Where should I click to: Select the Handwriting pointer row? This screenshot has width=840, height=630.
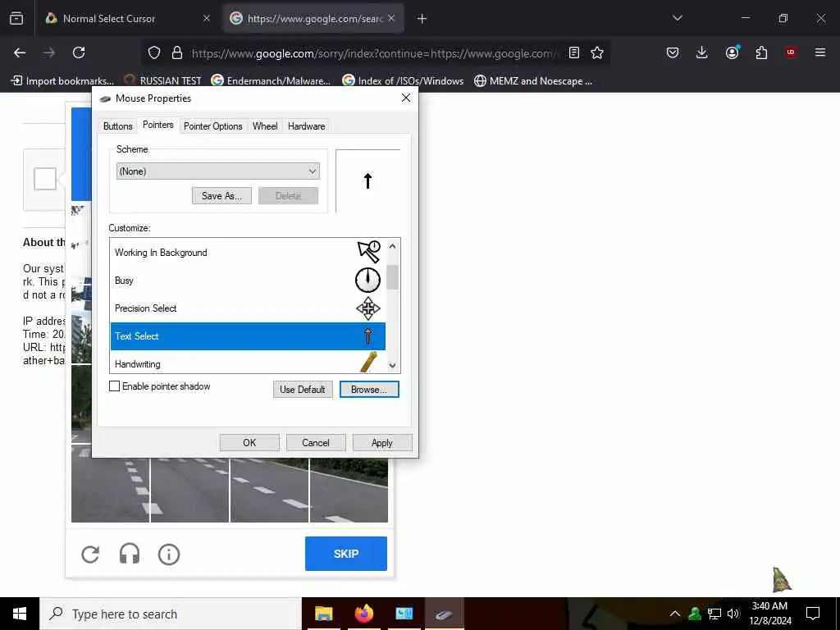point(248,362)
